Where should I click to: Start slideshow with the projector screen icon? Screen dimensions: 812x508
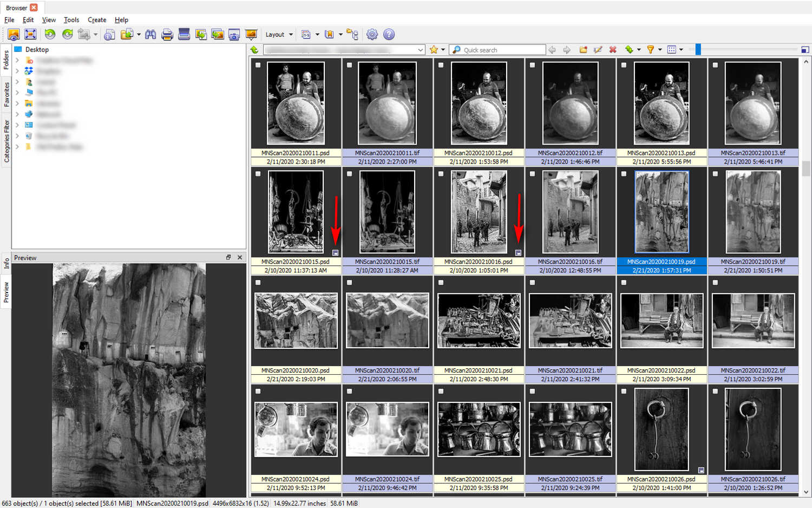(x=251, y=34)
